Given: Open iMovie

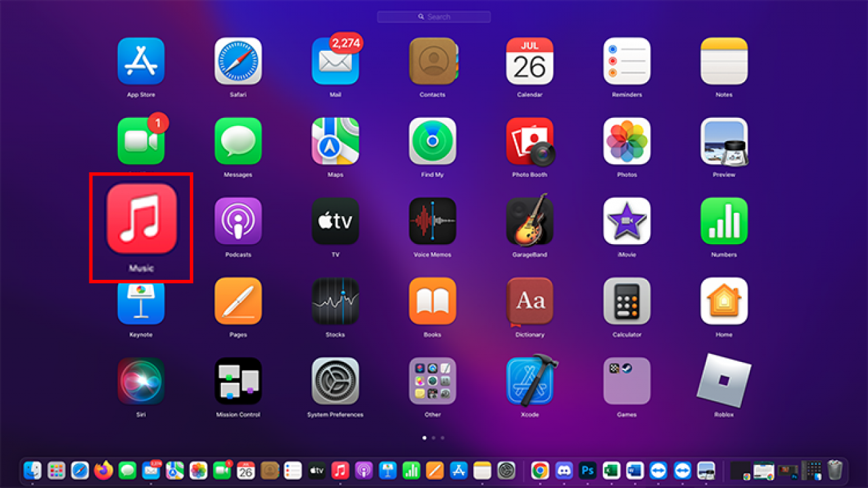Looking at the screenshot, I should (x=627, y=220).
